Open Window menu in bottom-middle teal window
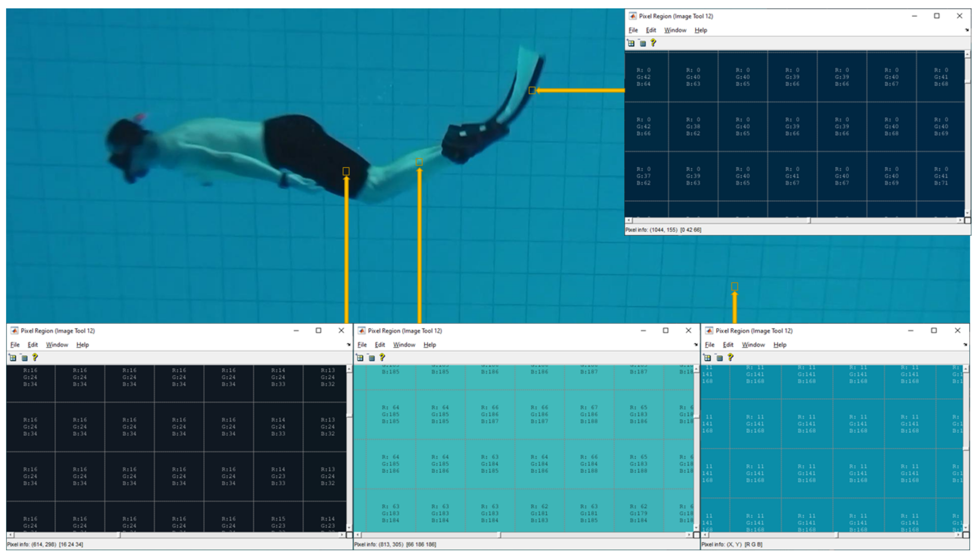The image size is (980, 558). pos(404,345)
